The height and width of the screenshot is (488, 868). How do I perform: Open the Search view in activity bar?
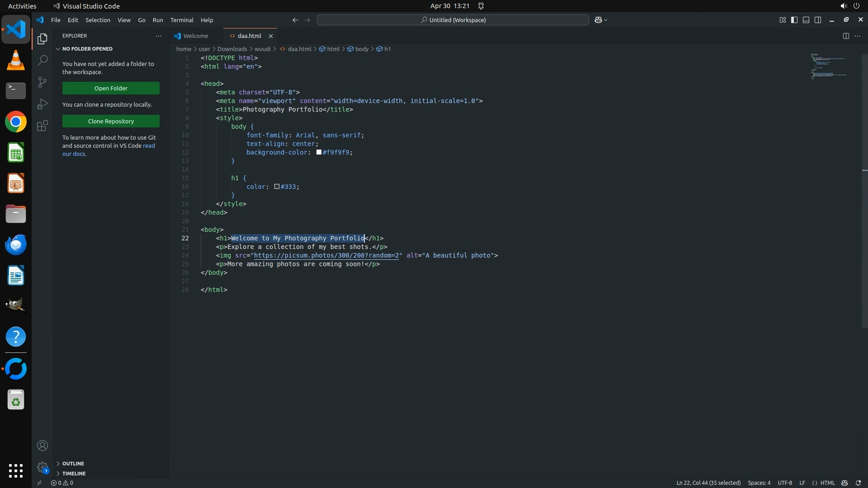(42, 60)
